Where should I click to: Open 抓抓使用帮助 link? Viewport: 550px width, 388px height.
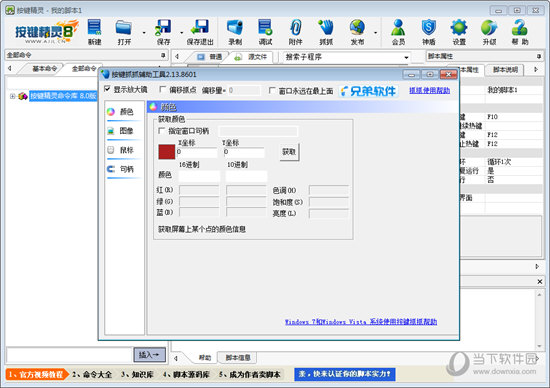click(x=429, y=91)
